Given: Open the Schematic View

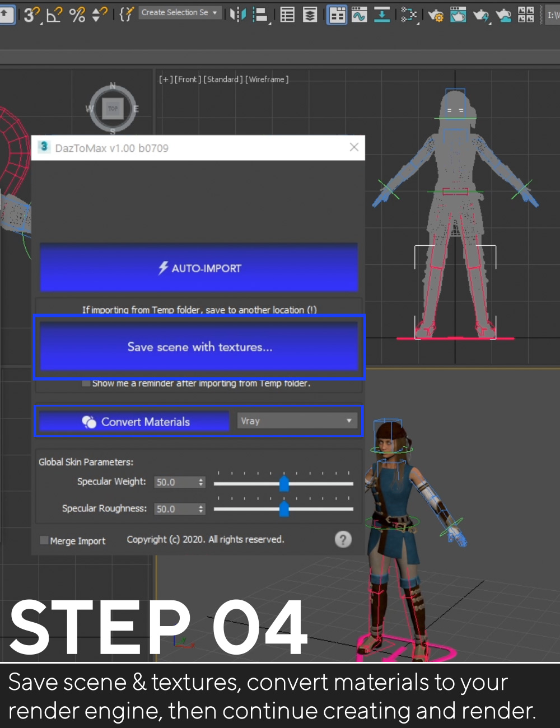Looking at the screenshot, I should (x=382, y=15).
